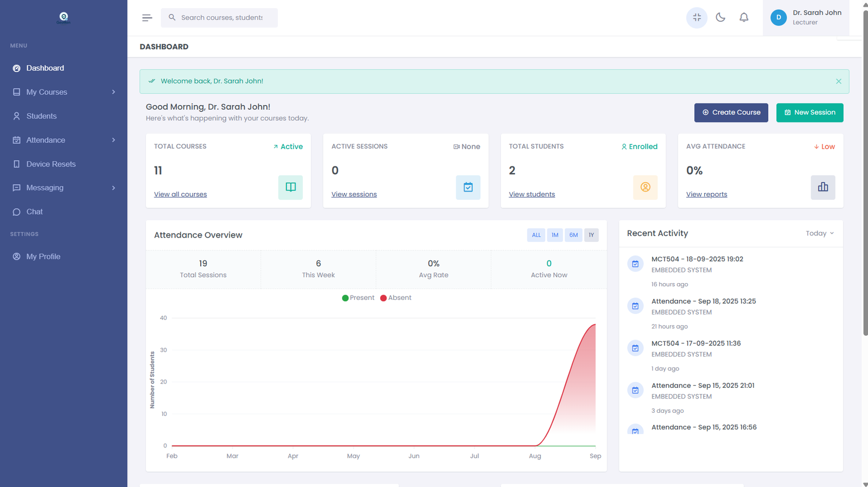Open the Today filter dropdown
Image resolution: width=868 pixels, height=487 pixels.
coord(819,233)
